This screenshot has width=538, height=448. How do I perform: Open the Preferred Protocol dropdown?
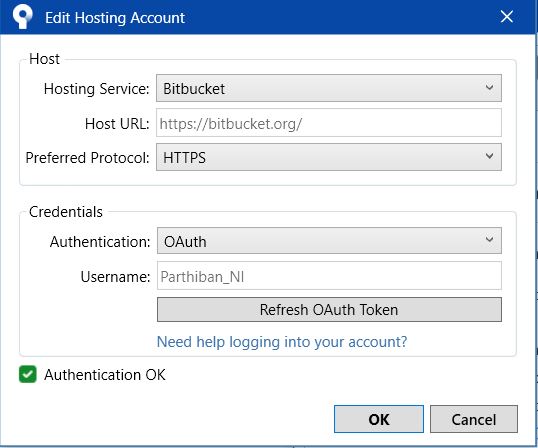329,157
